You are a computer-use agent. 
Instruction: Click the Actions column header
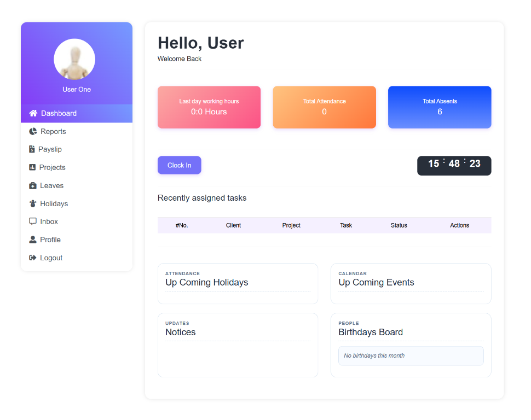tap(459, 225)
